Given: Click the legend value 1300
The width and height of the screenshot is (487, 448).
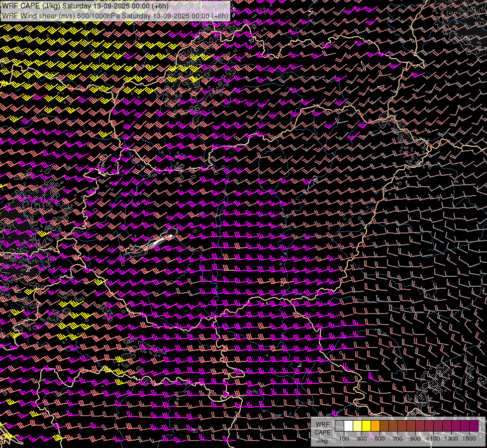Looking at the screenshot, I should (x=451, y=439).
